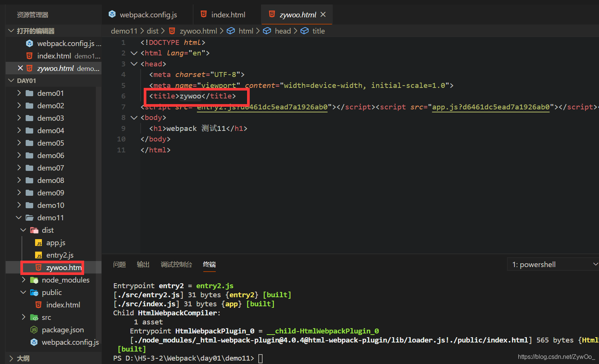The height and width of the screenshot is (364, 599).
Task: Select the Terminal panel tab (终端)
Action: click(x=209, y=264)
